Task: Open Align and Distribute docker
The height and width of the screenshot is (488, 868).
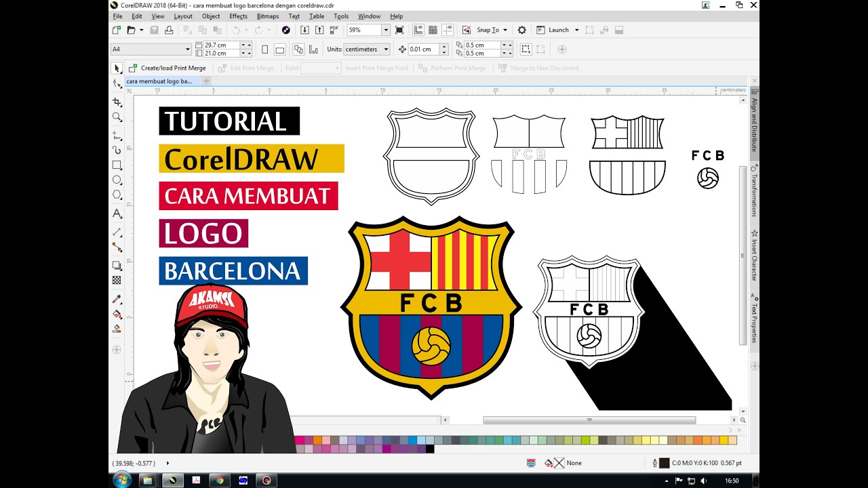Action: [x=754, y=125]
